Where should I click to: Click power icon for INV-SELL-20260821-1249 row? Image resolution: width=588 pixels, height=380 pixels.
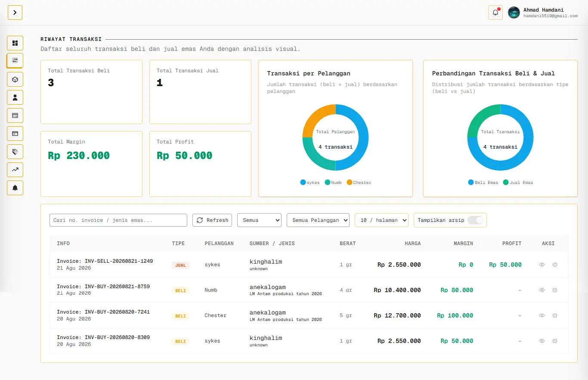tap(555, 265)
